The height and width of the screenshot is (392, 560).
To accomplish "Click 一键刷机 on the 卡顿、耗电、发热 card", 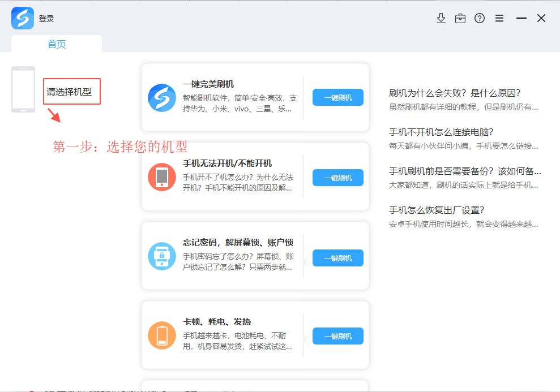I will click(x=337, y=336).
